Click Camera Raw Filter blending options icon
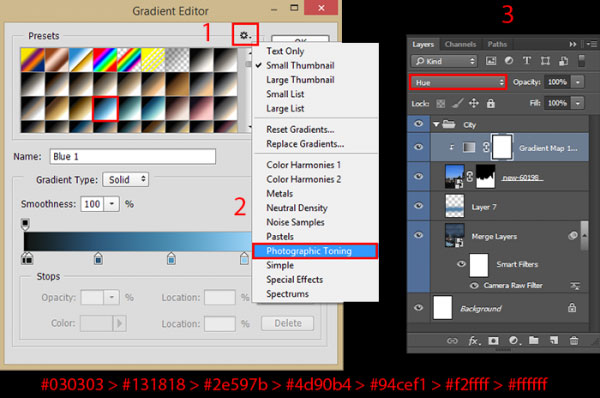Image resolution: width=600 pixels, height=398 pixels. (575, 285)
